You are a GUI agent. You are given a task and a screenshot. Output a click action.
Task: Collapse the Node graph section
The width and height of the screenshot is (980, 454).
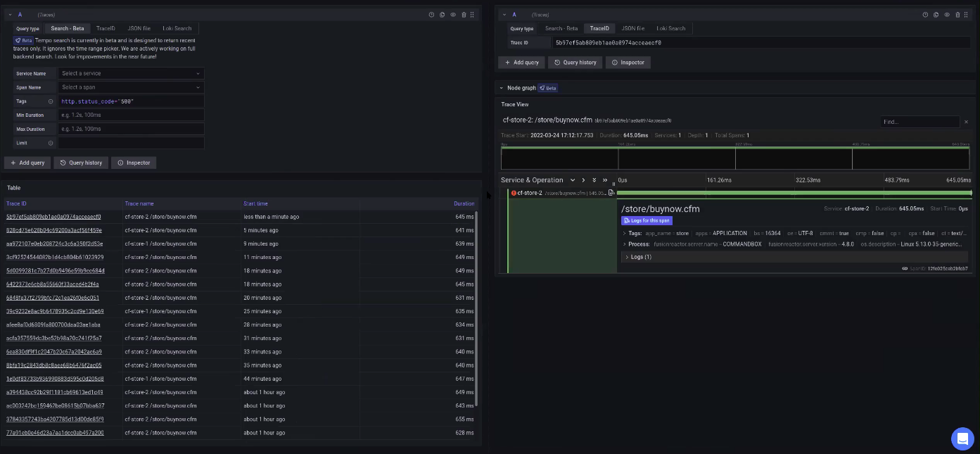click(502, 88)
